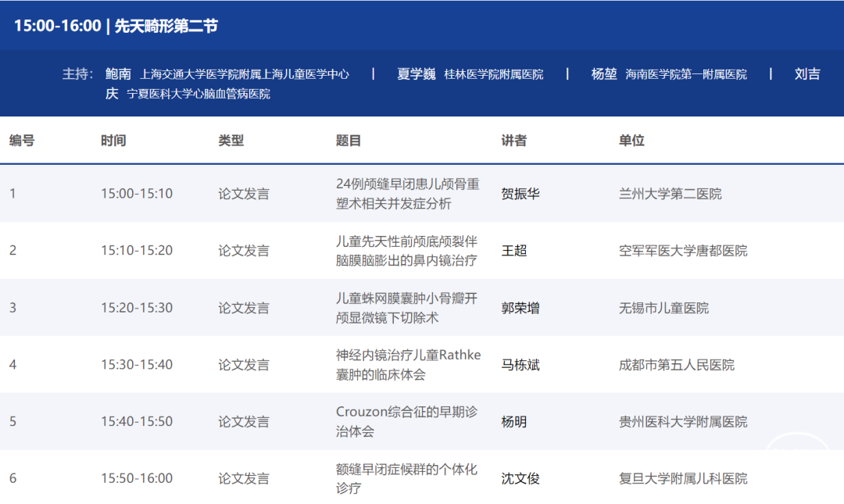Click speaker name 王超
The width and height of the screenshot is (844, 504).
(x=513, y=251)
